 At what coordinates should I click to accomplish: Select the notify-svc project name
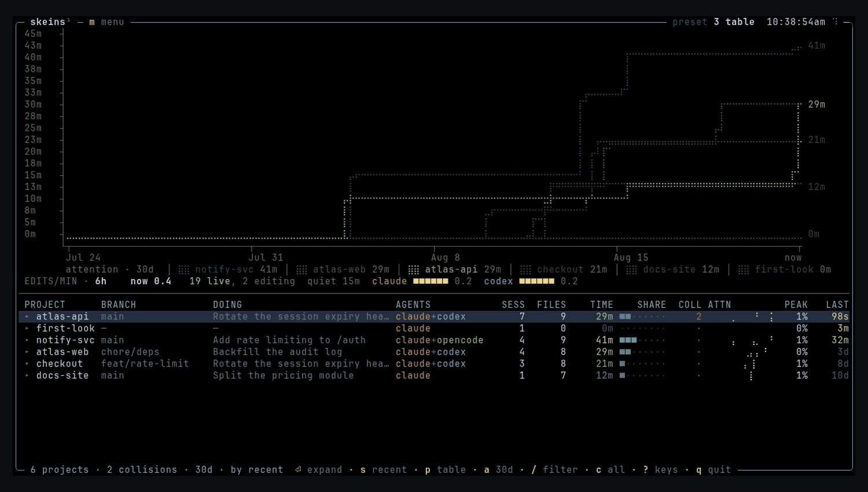click(x=65, y=340)
